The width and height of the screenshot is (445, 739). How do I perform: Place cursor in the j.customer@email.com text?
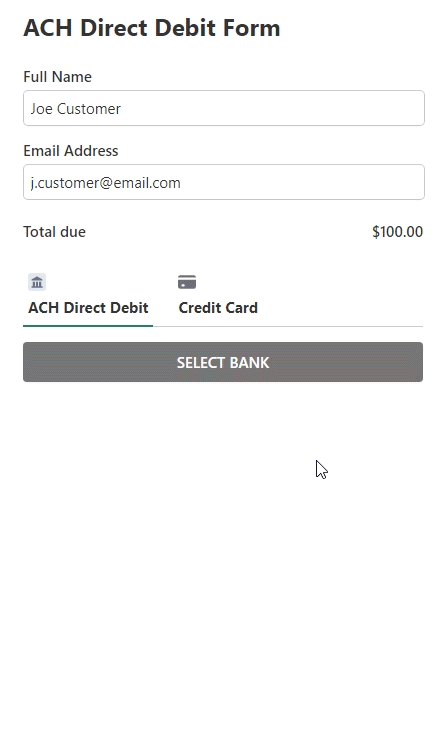click(106, 182)
